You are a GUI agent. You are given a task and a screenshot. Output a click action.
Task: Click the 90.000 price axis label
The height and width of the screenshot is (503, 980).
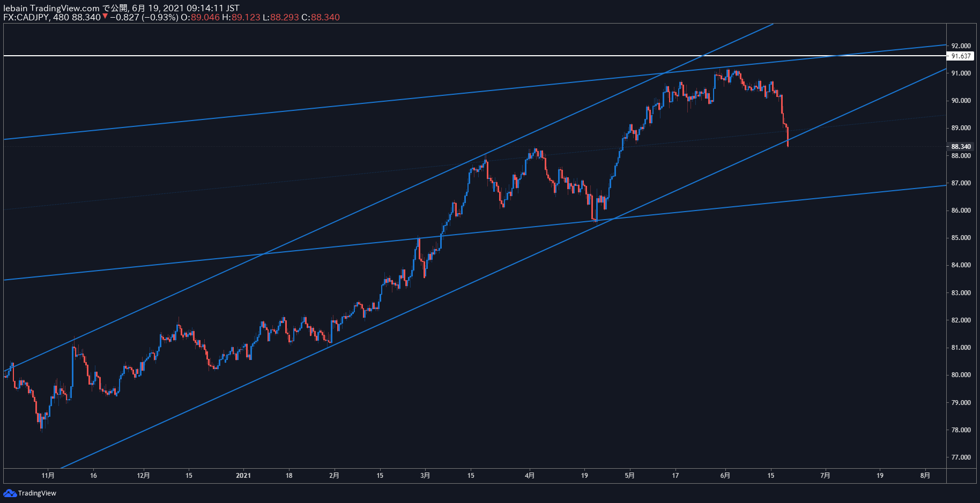[961, 101]
